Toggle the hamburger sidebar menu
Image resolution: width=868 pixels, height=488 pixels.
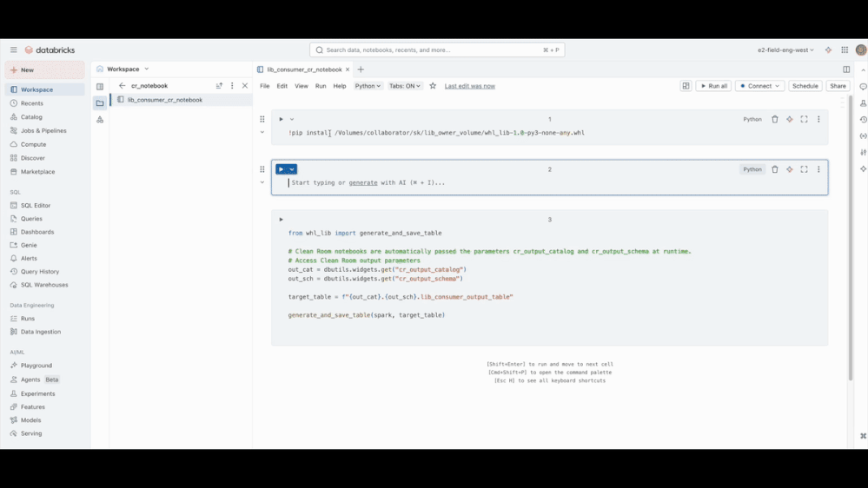point(13,50)
